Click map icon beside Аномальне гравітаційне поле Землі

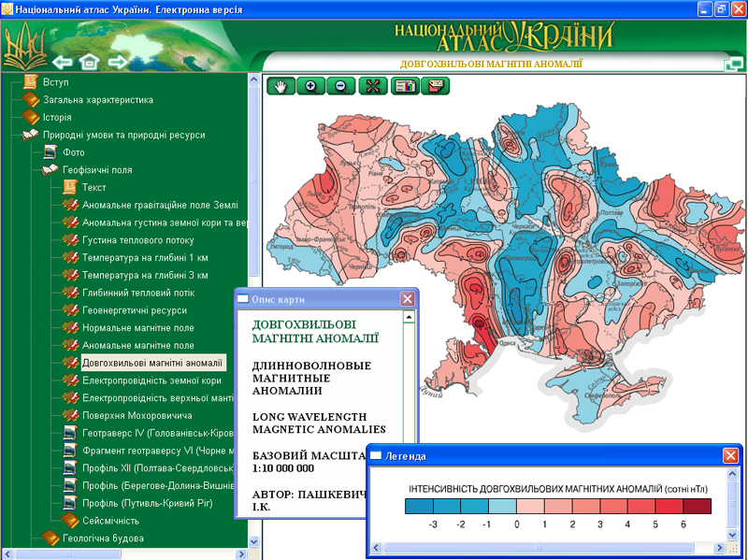[x=70, y=205]
